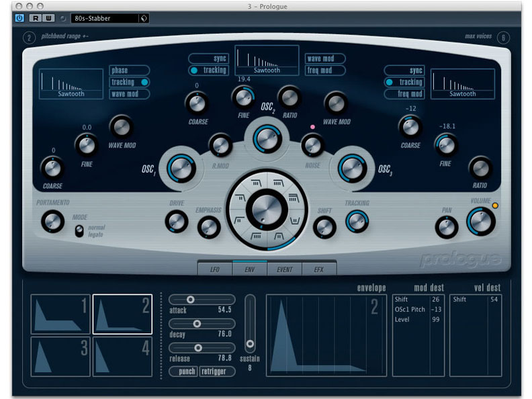The width and height of the screenshot is (532, 399).
Task: Click the Read automation R button
Action: [36, 18]
